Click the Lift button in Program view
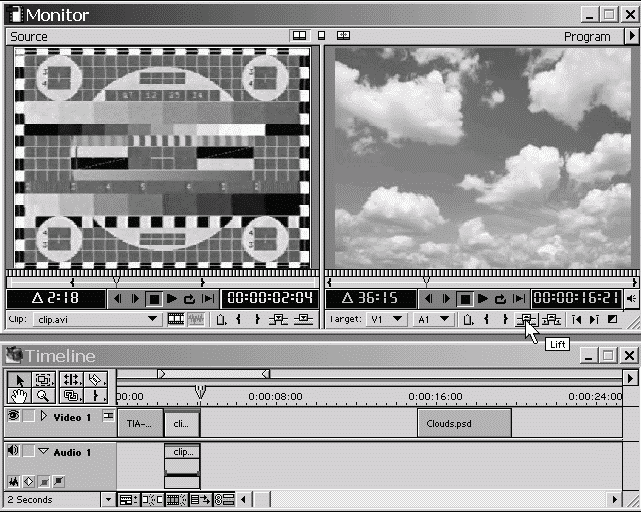641x512 pixels. coord(524,320)
